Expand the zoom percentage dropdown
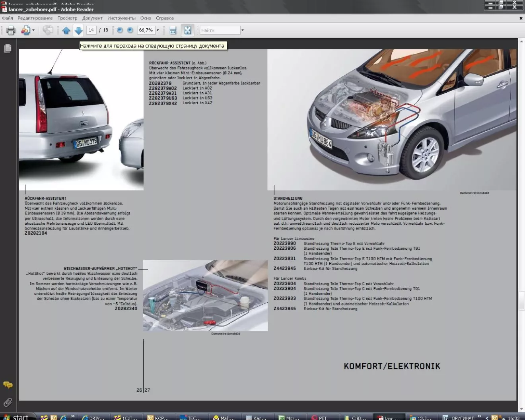 coord(157,30)
